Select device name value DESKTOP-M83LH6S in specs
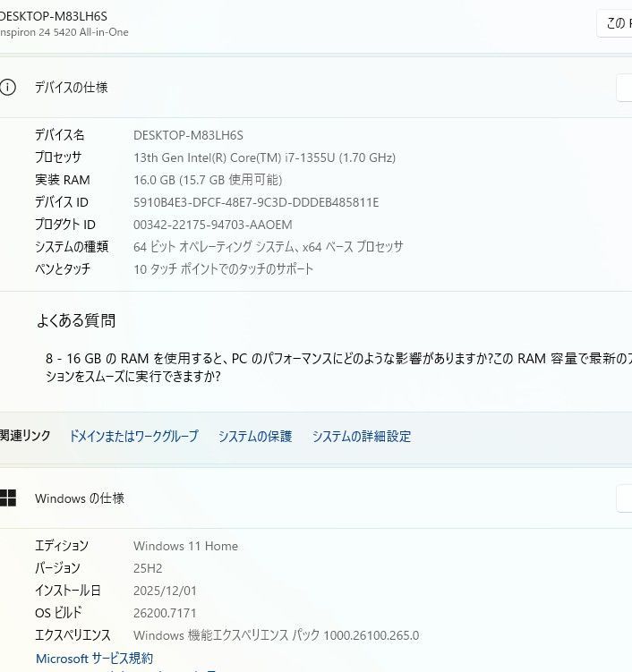 tap(188, 135)
